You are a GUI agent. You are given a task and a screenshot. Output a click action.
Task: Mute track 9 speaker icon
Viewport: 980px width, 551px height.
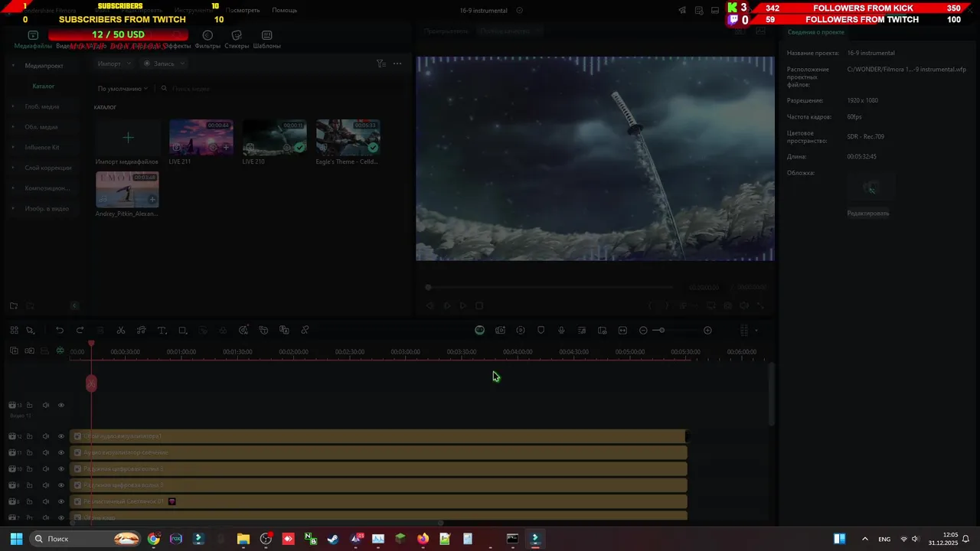click(x=45, y=485)
